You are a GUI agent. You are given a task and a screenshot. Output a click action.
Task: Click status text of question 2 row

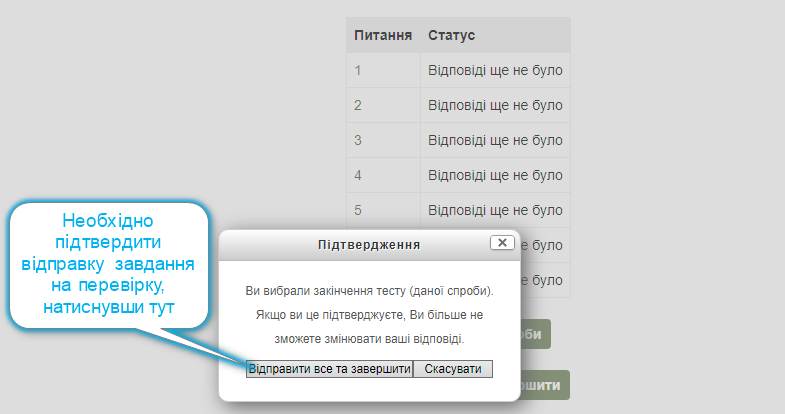tap(495, 105)
